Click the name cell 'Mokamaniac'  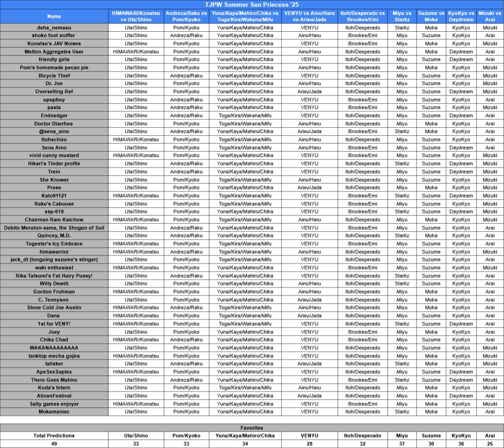pyautogui.click(x=54, y=412)
